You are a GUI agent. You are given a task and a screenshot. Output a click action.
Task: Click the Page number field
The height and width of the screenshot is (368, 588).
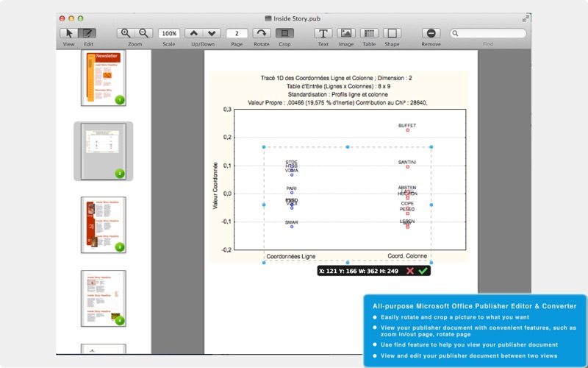[x=237, y=33]
